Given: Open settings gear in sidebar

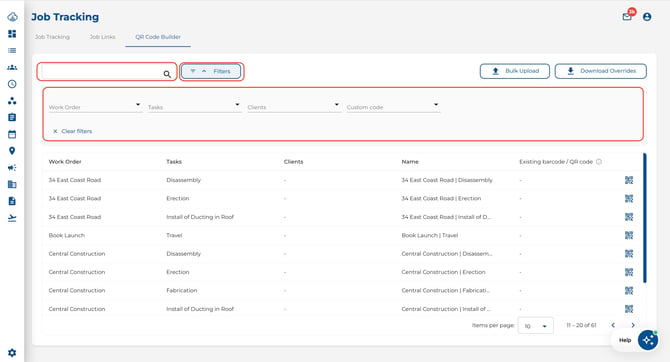Looking at the screenshot, I should click(12, 353).
